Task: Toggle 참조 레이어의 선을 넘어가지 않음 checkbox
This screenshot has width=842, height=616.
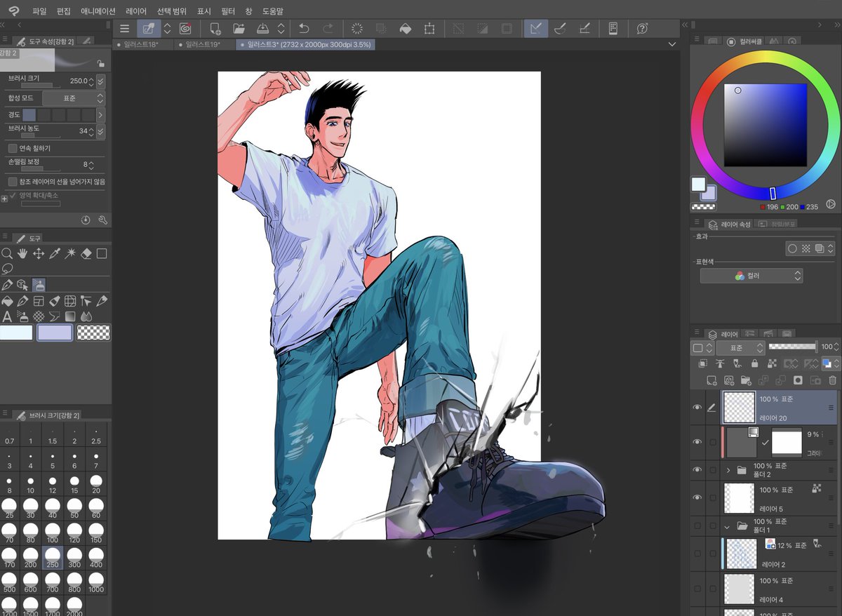Action: pyautogui.click(x=13, y=181)
